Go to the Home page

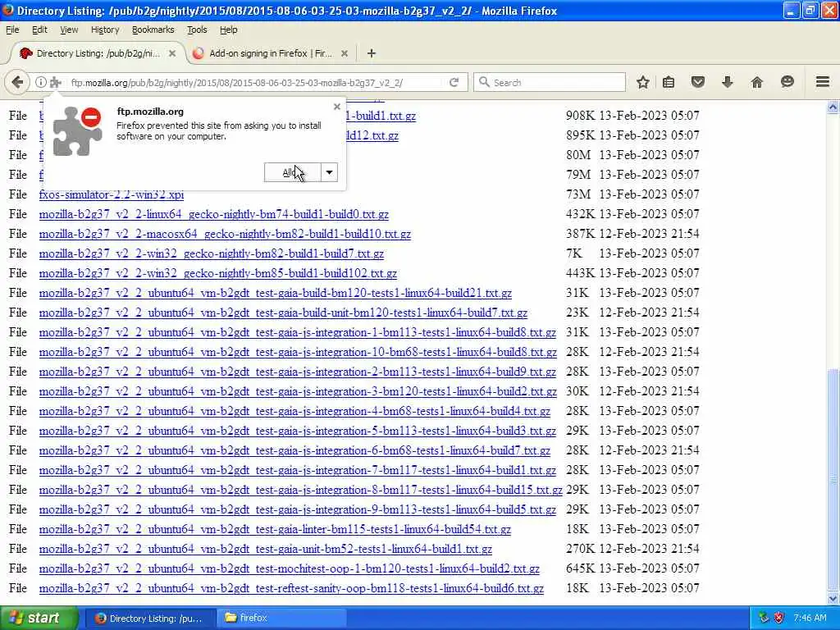(x=756, y=83)
